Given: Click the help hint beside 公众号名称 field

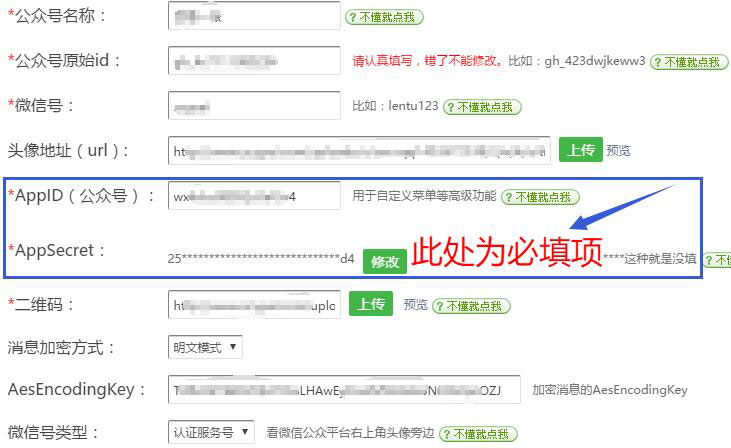Looking at the screenshot, I should pyautogui.click(x=384, y=17).
